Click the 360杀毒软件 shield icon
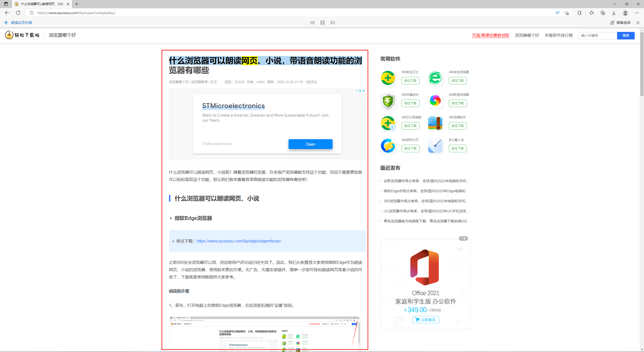This screenshot has width=644, height=352. (388, 101)
